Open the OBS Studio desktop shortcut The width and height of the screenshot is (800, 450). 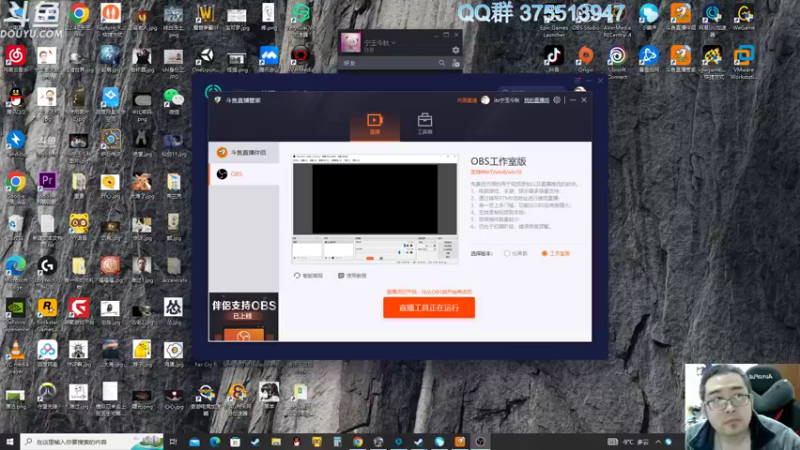[586, 17]
